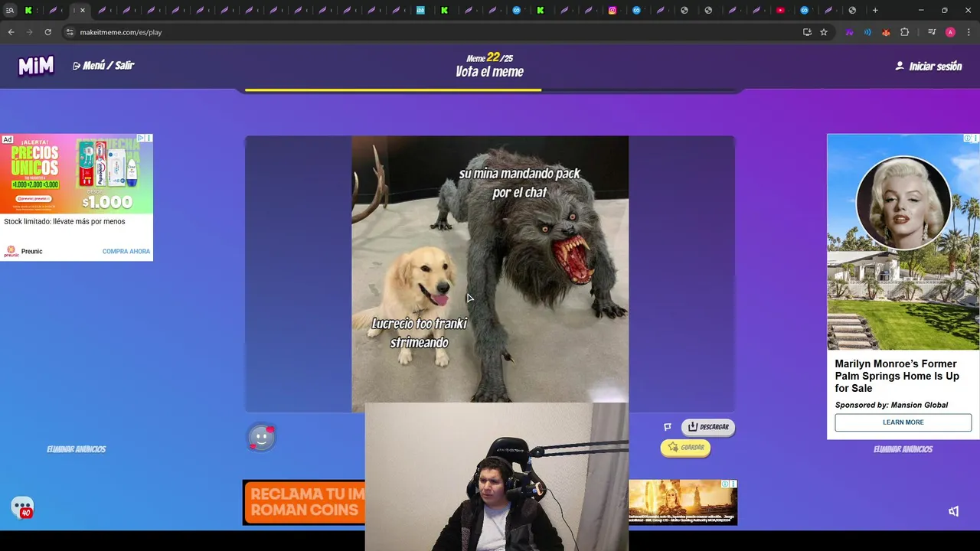Click the 'Vota el meme' heading

490,72
